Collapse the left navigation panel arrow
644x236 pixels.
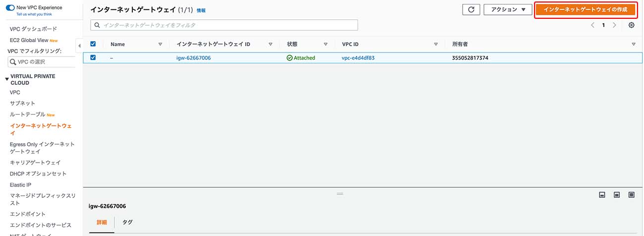pyautogui.click(x=80, y=46)
